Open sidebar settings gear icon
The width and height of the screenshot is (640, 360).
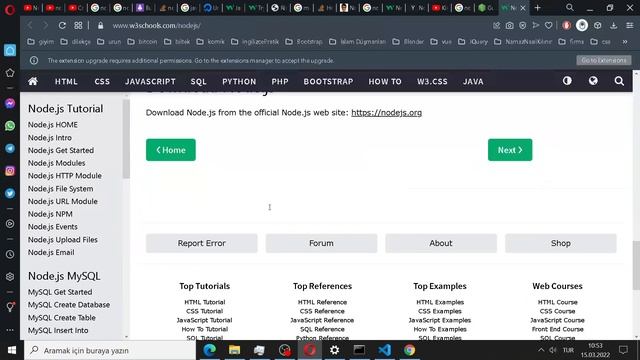click(10, 277)
